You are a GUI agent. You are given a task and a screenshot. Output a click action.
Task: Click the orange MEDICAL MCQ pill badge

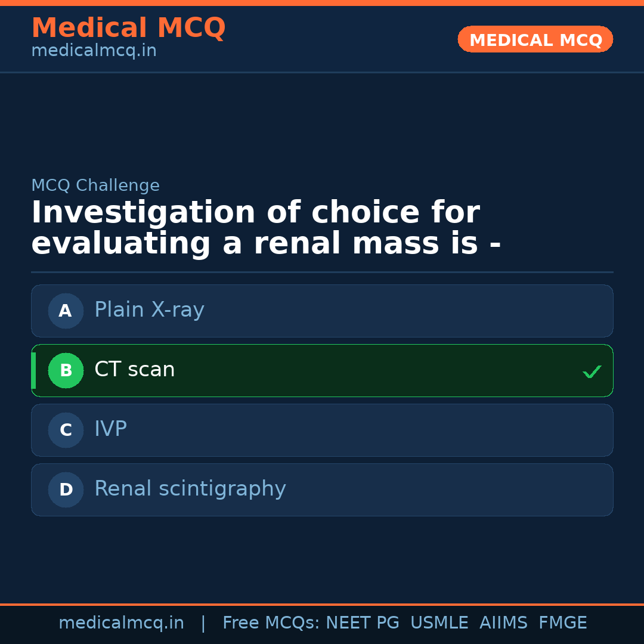(x=535, y=39)
